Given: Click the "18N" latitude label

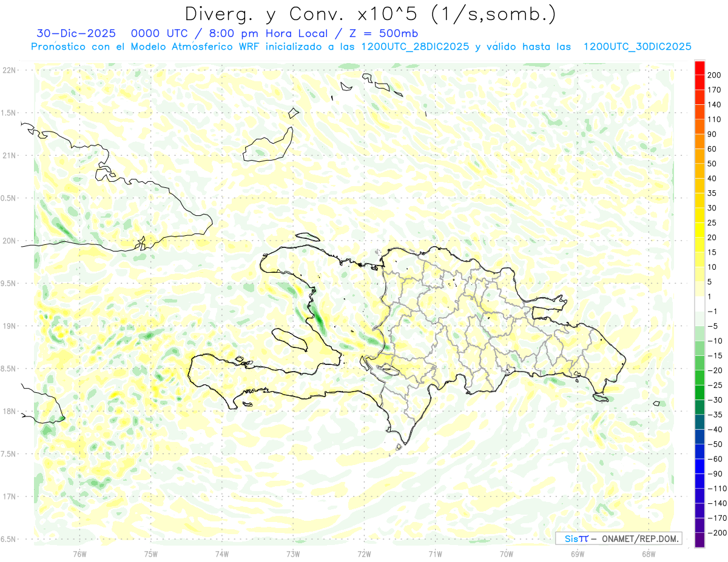Looking at the screenshot, I should (x=9, y=412).
